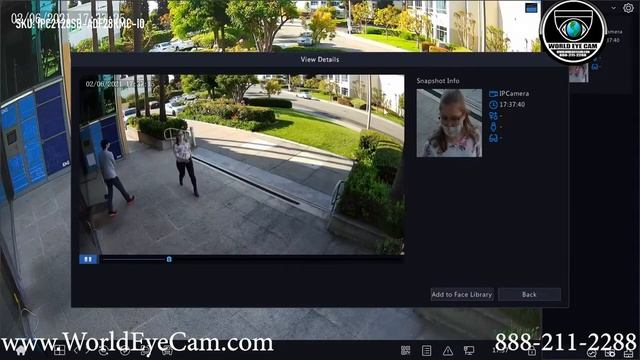Click the Snapshot Info heading
The height and width of the screenshot is (360, 640).
(x=438, y=81)
